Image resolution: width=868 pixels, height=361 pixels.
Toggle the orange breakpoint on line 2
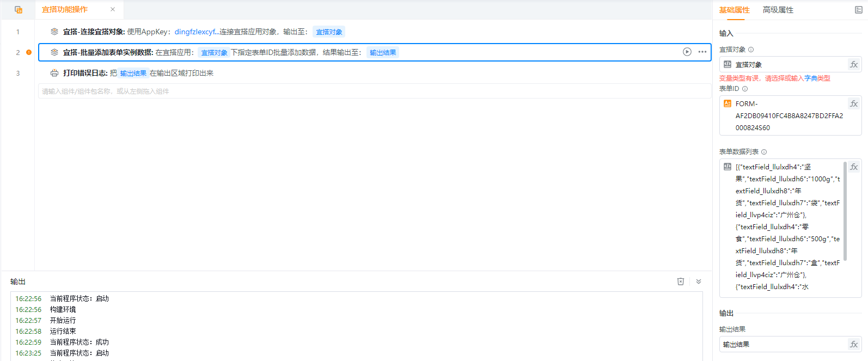29,52
